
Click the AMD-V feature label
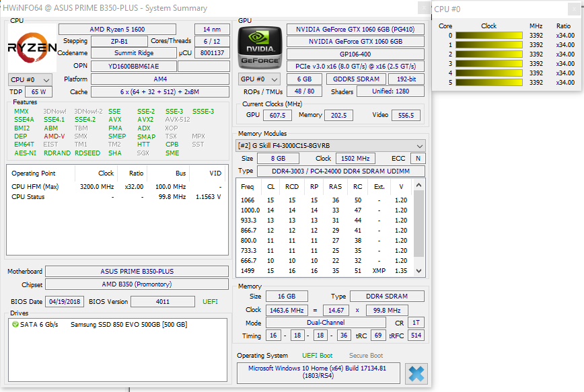click(54, 136)
